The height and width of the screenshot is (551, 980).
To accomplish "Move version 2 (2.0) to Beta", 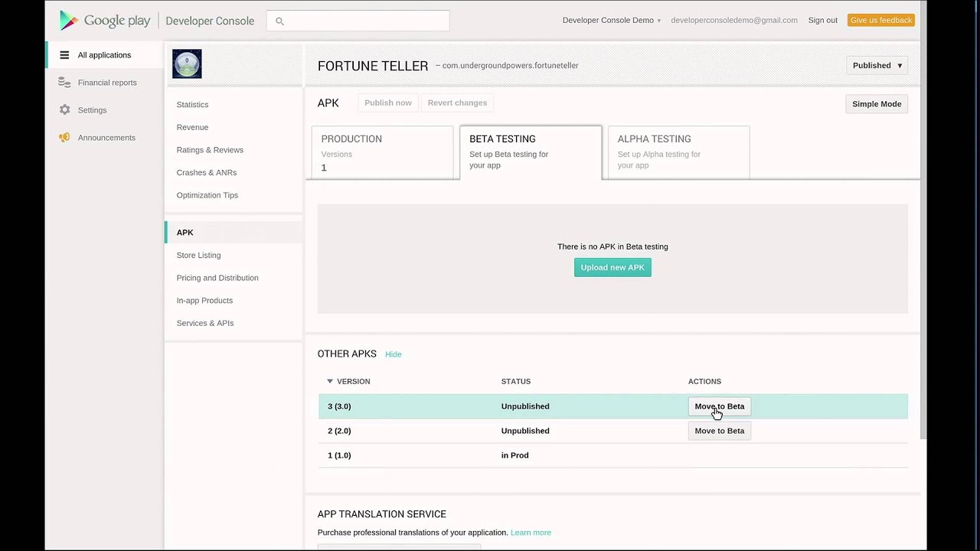I will pos(720,431).
